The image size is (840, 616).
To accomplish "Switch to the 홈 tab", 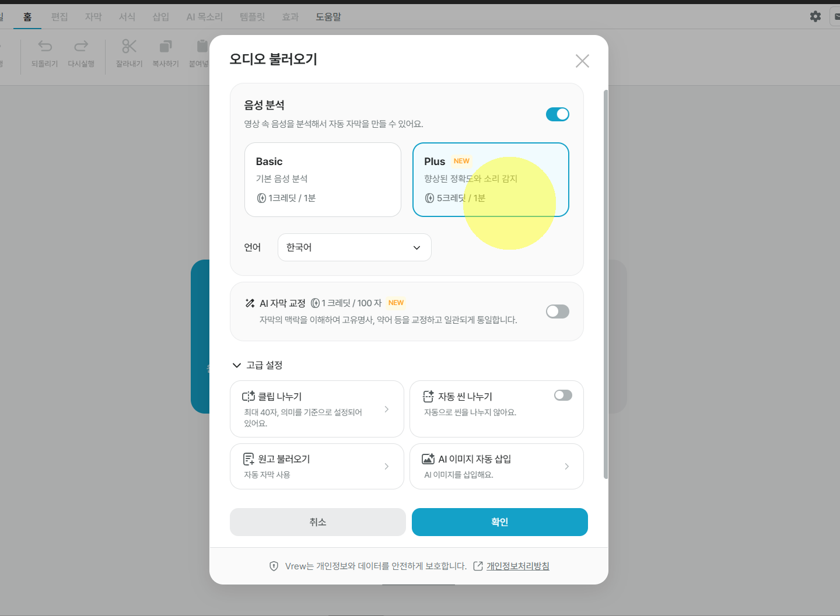I will [27, 17].
